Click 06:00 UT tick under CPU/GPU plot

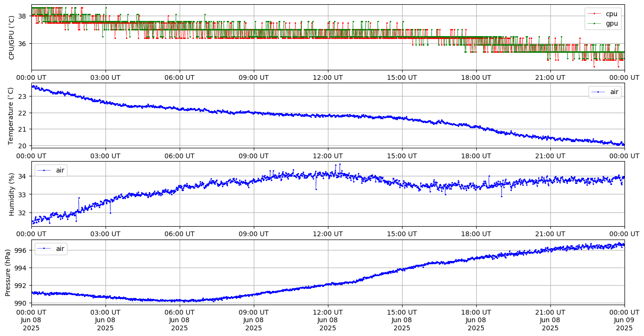pyautogui.click(x=179, y=77)
